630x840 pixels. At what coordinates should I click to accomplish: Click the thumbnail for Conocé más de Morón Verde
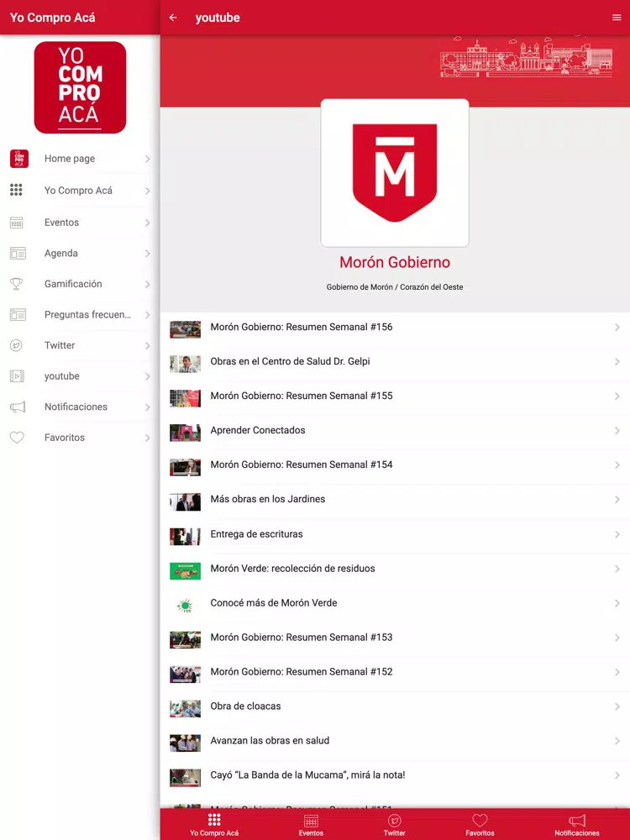click(x=186, y=606)
